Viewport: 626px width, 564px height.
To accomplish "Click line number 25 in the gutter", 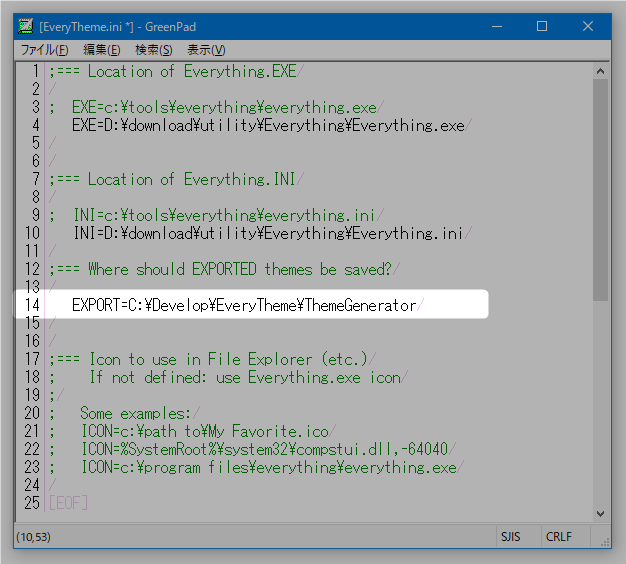I will pyautogui.click(x=32, y=503).
